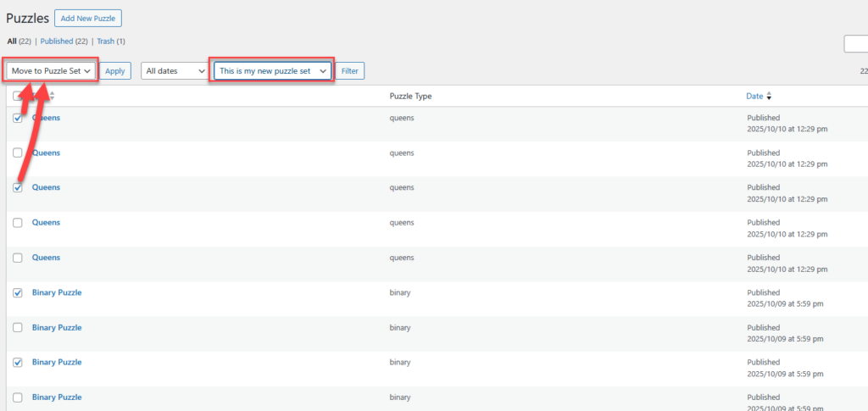Image resolution: width=868 pixels, height=411 pixels.
Task: Check the fifth Queens row checkbox
Action: [18, 258]
